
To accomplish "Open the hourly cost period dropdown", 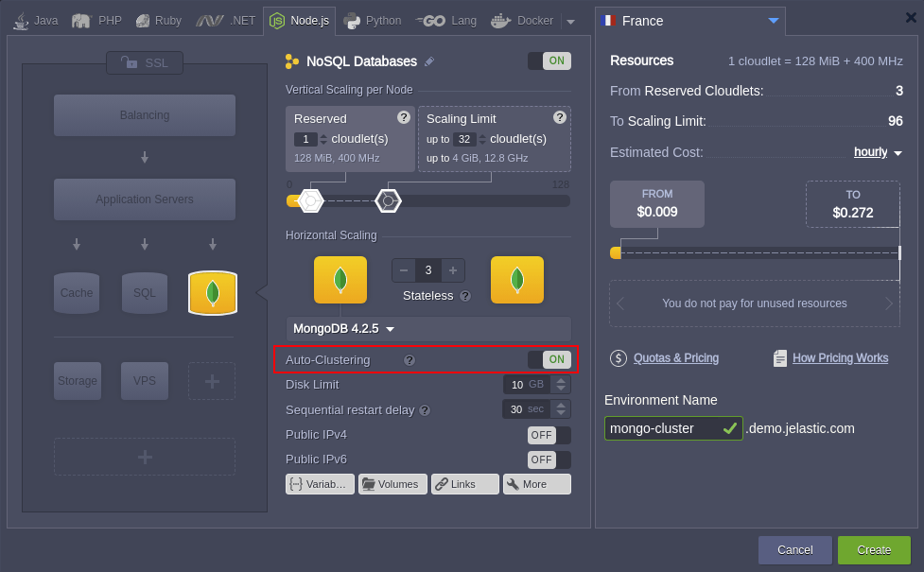I will click(x=878, y=152).
